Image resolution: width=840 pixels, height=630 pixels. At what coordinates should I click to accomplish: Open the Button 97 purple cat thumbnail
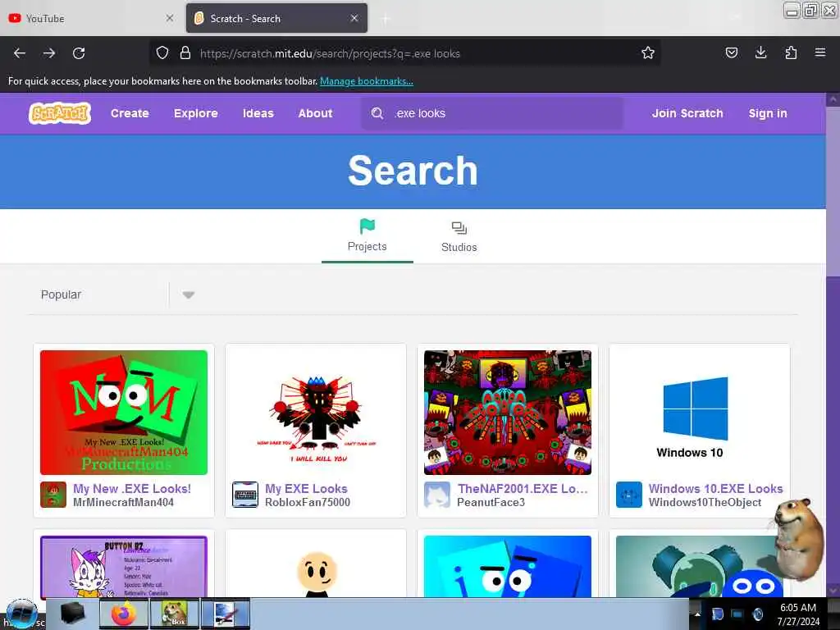pos(124,567)
